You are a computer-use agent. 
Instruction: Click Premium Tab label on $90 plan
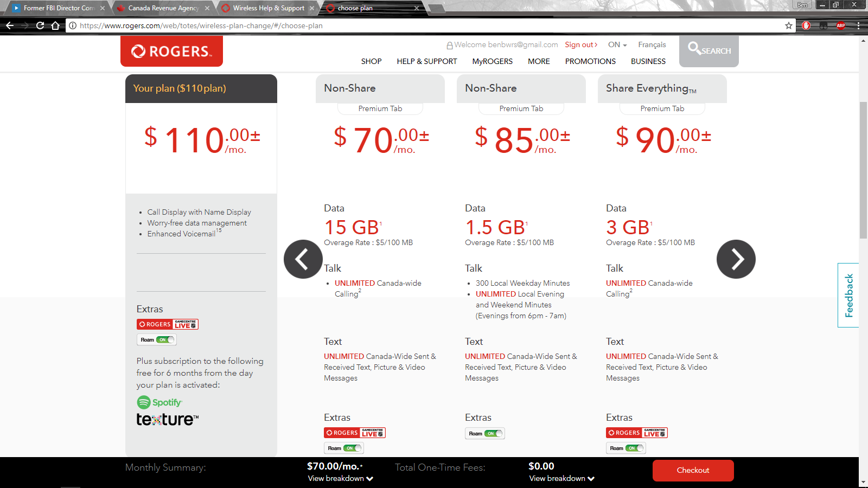click(662, 108)
